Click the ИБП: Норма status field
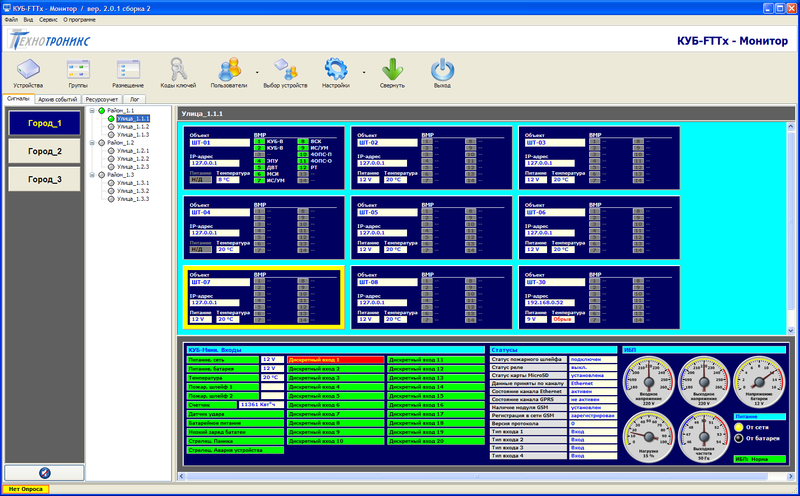The image size is (800, 496). click(x=760, y=459)
